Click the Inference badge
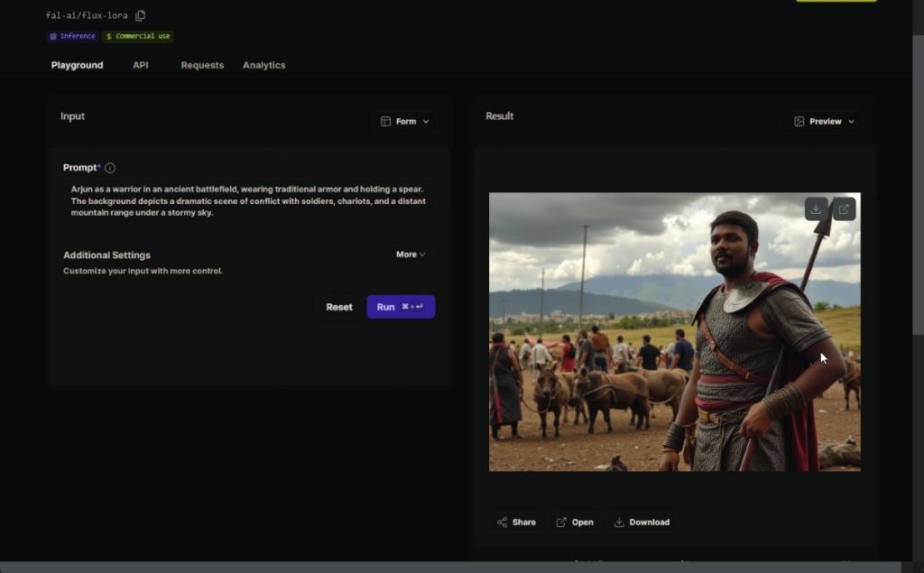924x573 pixels. point(72,37)
